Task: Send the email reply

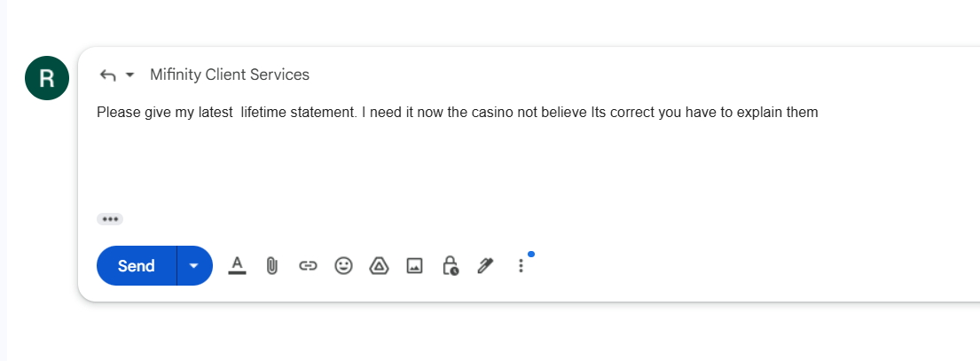Action: point(137,266)
